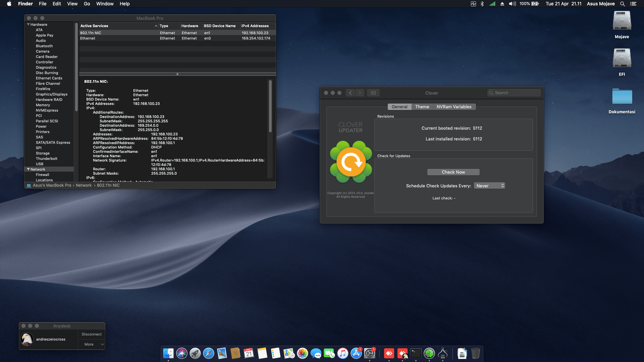Click Show All grid button in Clover window
The width and height of the screenshot is (644, 362).
373,93
